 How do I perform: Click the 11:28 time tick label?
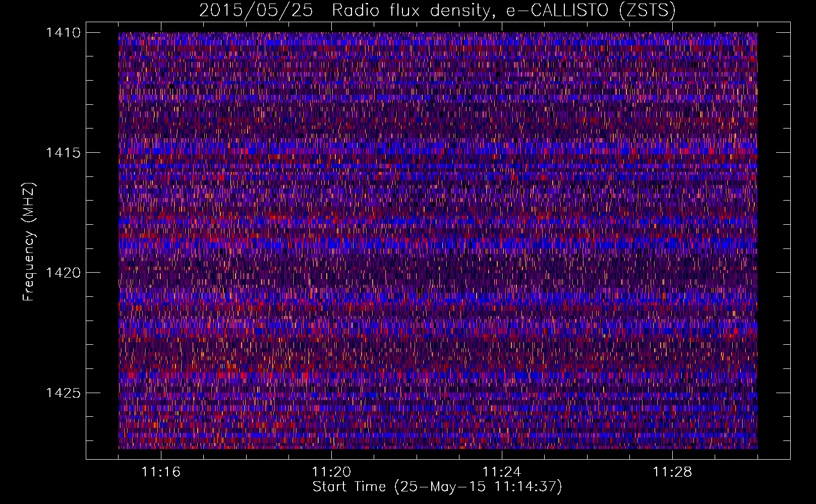(672, 472)
